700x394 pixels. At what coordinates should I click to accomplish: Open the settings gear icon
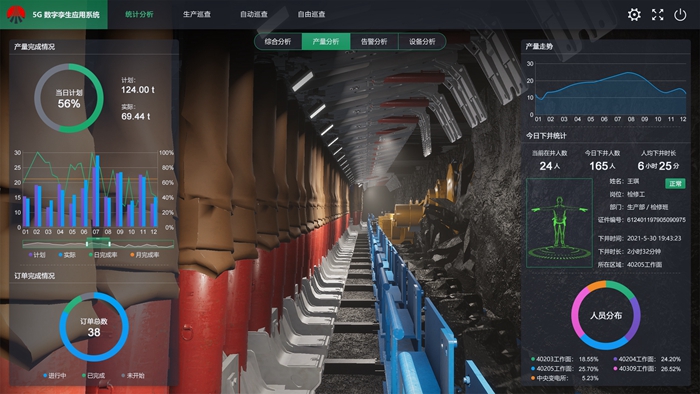[634, 15]
